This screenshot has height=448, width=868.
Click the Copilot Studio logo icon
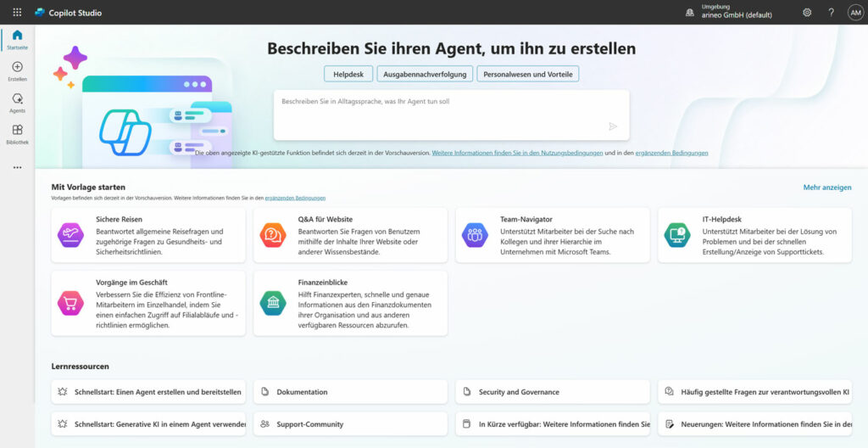pyautogui.click(x=39, y=12)
